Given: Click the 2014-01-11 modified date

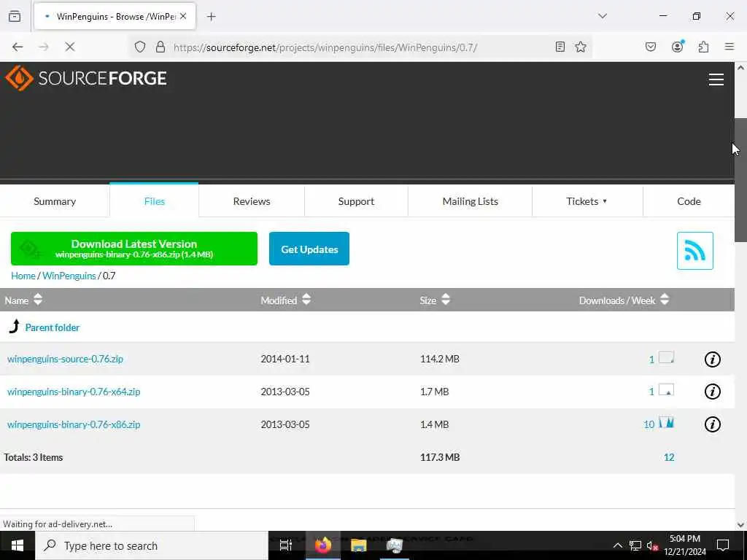Looking at the screenshot, I should click(x=285, y=359).
